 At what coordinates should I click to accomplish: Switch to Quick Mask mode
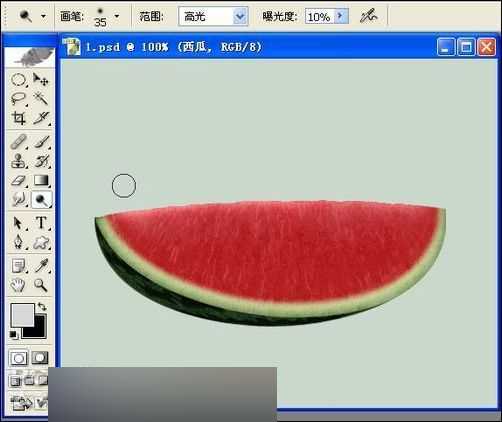click(40, 358)
